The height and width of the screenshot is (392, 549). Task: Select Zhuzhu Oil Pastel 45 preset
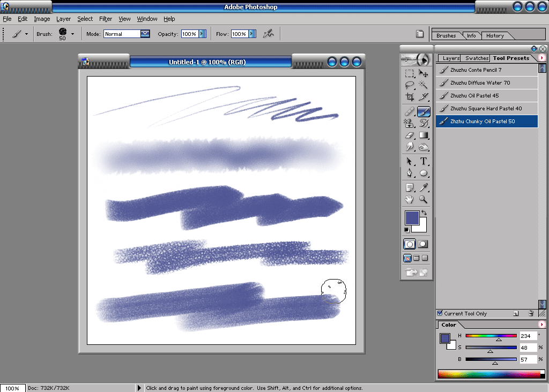[487, 95]
